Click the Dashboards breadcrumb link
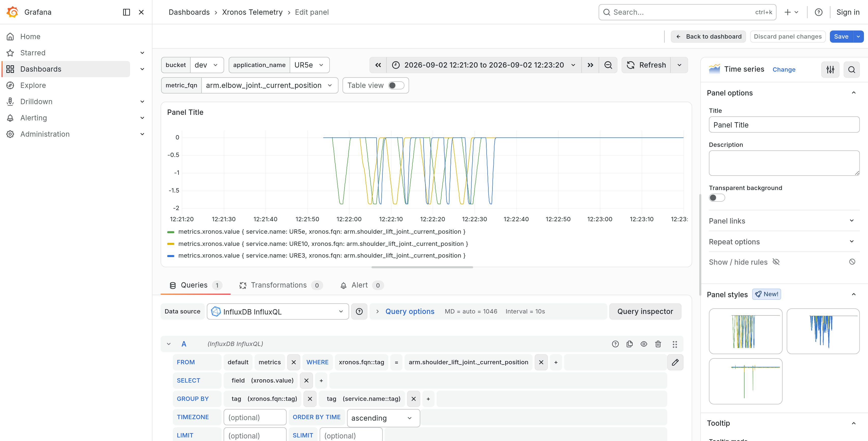The image size is (868, 441). 189,12
